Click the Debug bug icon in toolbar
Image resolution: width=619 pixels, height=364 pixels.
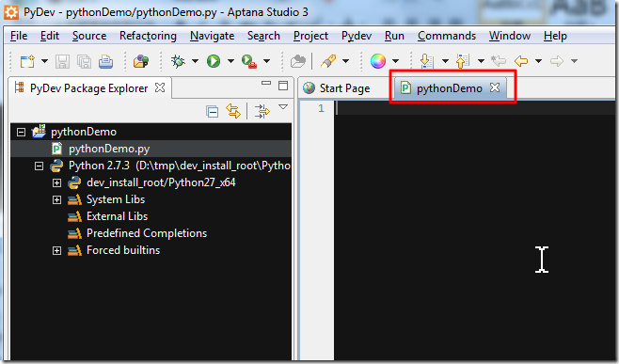(178, 61)
